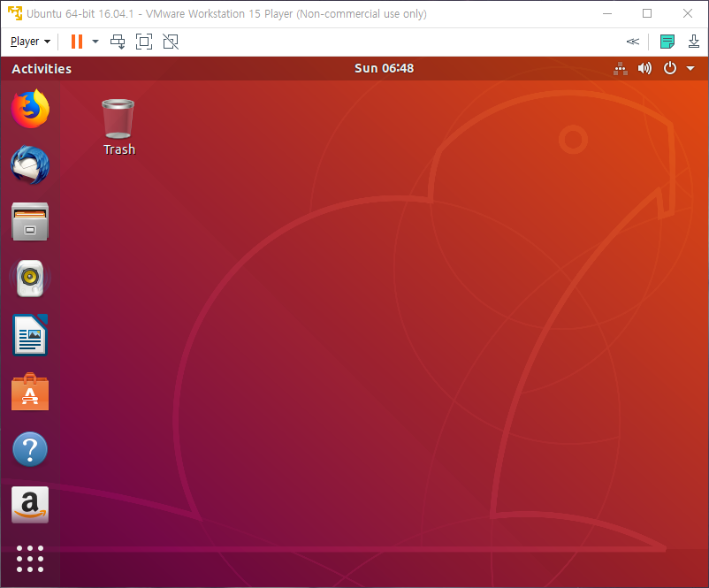Screen dimensions: 709x588
Task: Send Ctrl+Alt+Del to the virtual machine
Action: point(118,42)
